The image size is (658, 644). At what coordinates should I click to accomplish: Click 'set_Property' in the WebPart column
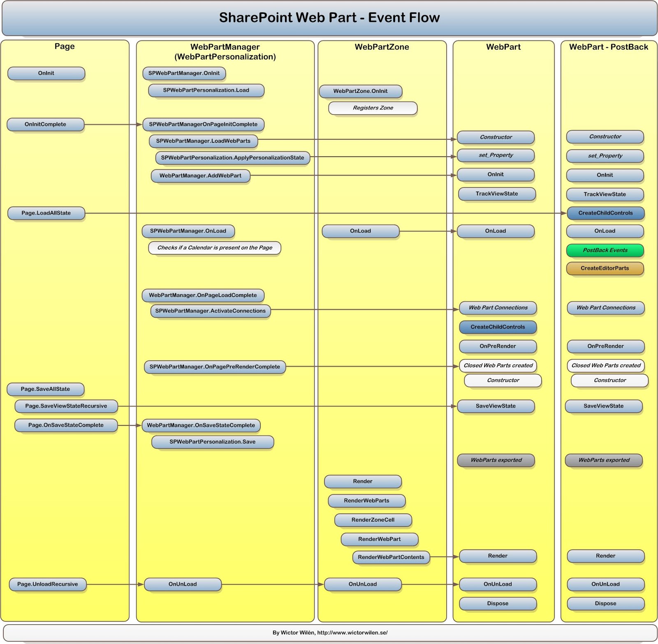click(496, 155)
